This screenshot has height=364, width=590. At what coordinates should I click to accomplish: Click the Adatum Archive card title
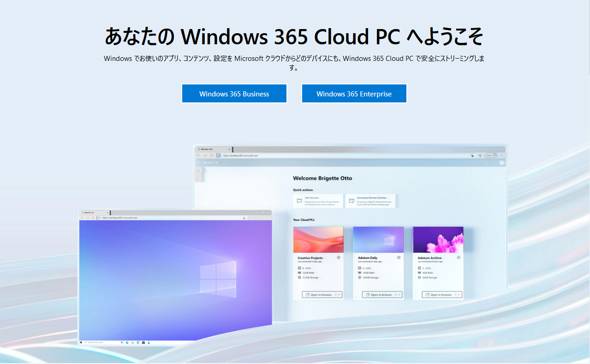pyautogui.click(x=429, y=258)
